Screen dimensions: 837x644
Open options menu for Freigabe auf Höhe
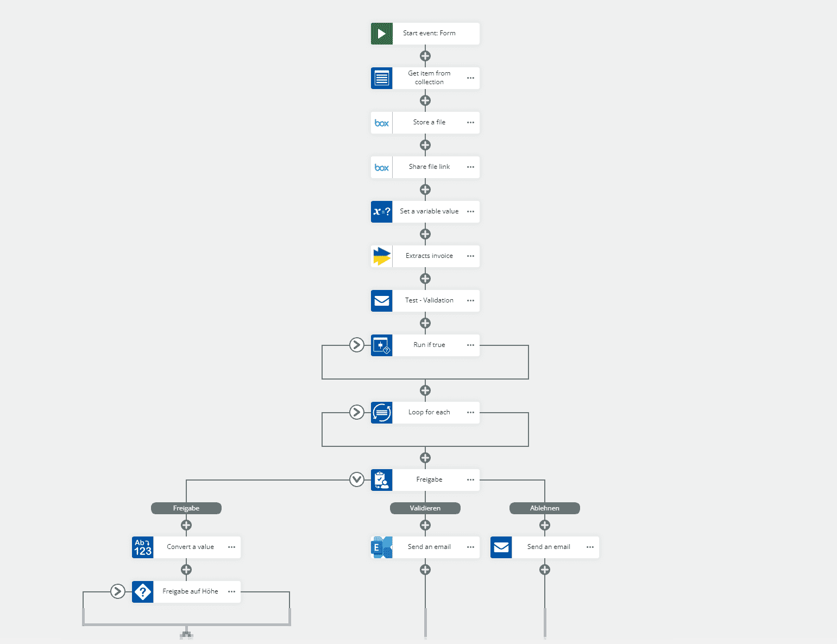pyautogui.click(x=231, y=592)
